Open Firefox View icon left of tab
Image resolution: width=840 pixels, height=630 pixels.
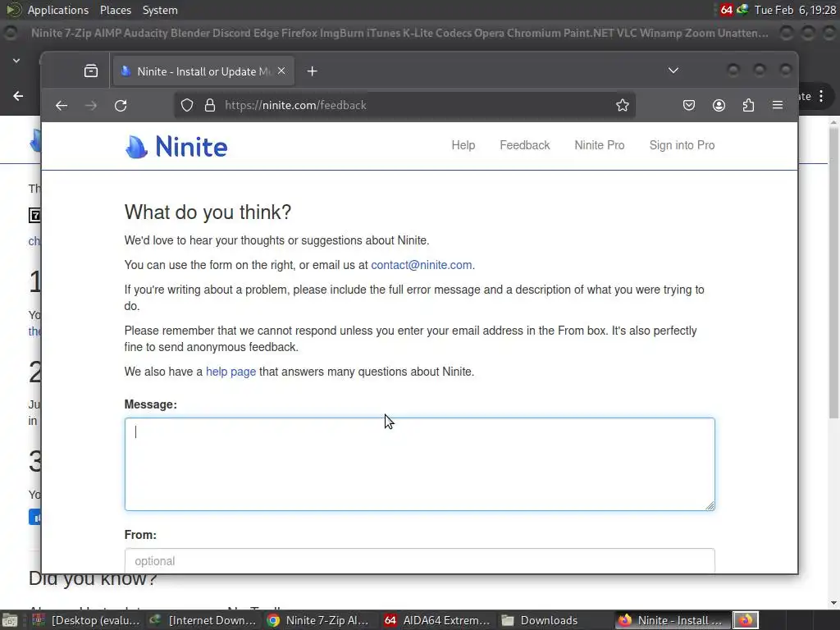coord(91,71)
